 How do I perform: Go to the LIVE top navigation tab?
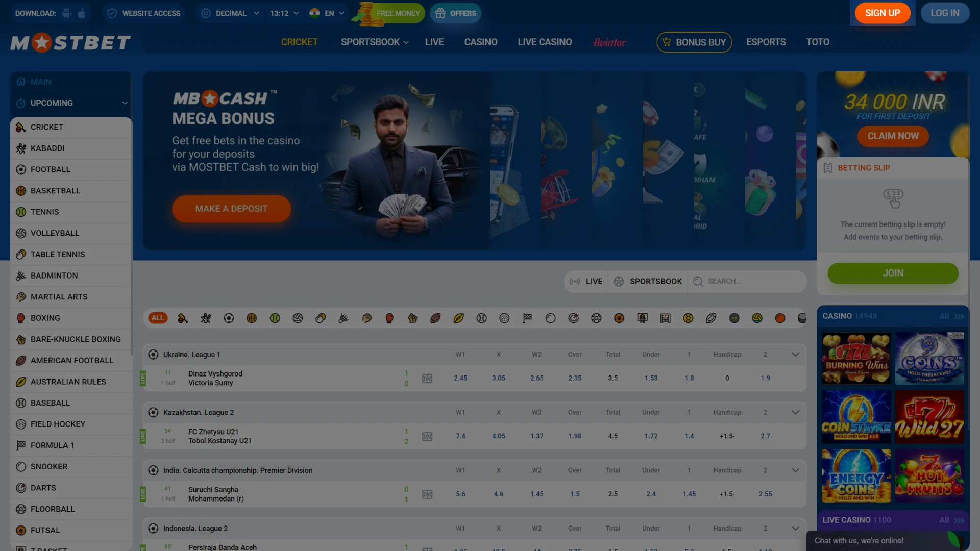434,42
